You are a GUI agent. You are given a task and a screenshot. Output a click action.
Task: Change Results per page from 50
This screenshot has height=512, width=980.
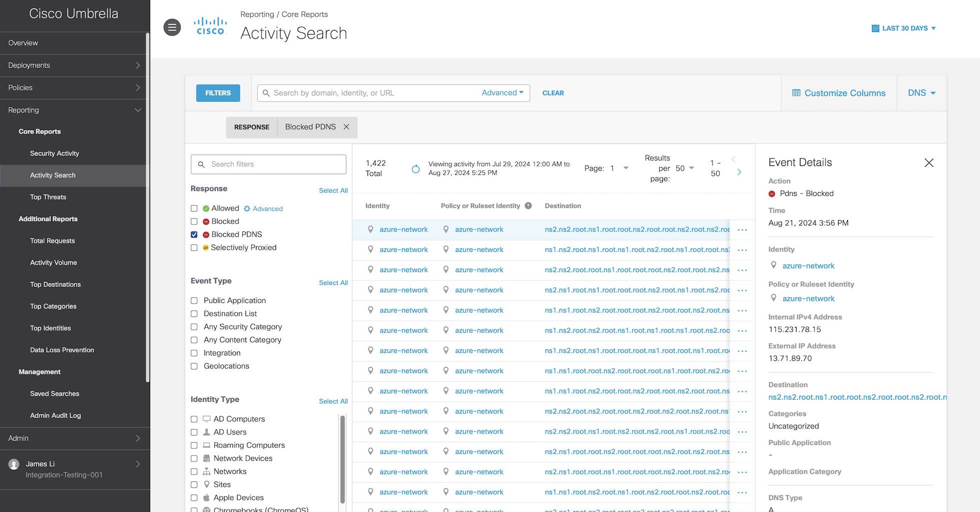click(x=683, y=168)
